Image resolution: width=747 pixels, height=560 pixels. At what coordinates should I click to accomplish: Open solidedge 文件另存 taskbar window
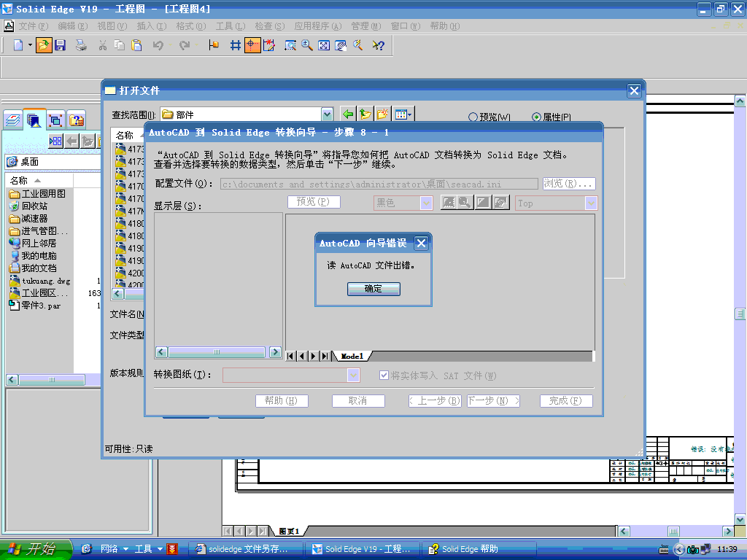click(247, 549)
